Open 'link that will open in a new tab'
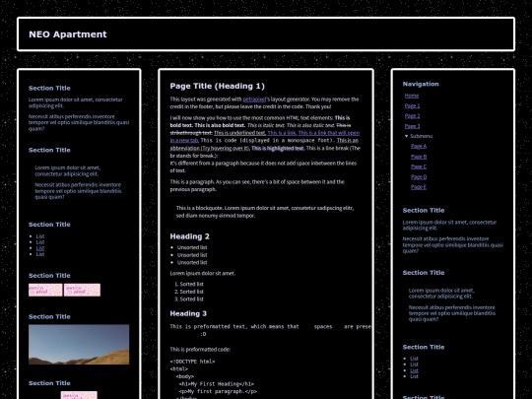Viewport: 532px width, 399px height. [x=329, y=133]
